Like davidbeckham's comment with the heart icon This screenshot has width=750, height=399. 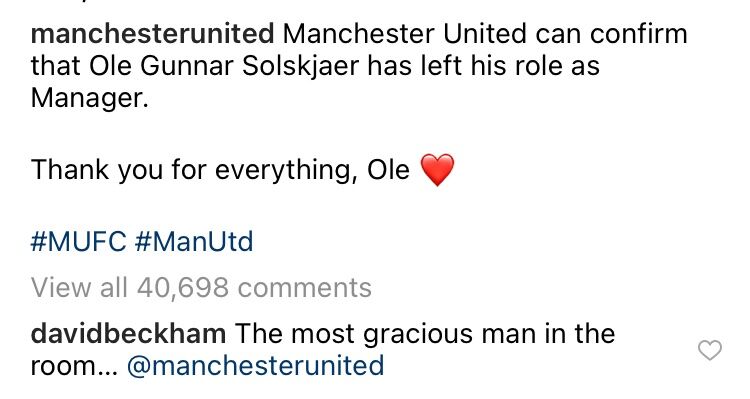pyautogui.click(x=710, y=350)
